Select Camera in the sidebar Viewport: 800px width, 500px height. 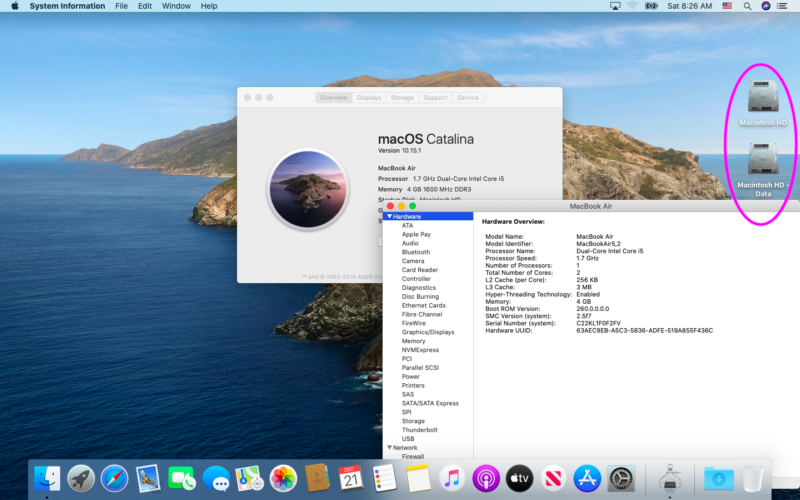(x=413, y=261)
